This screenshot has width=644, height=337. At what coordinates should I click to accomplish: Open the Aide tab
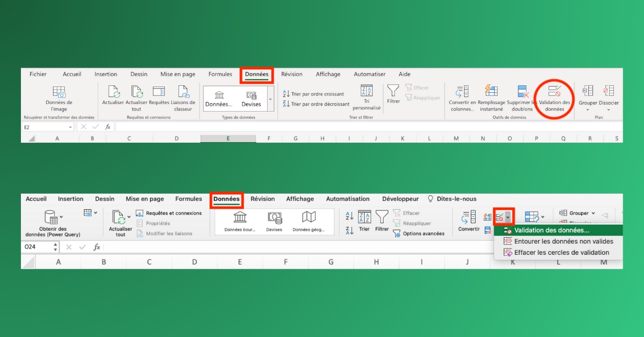pos(405,74)
